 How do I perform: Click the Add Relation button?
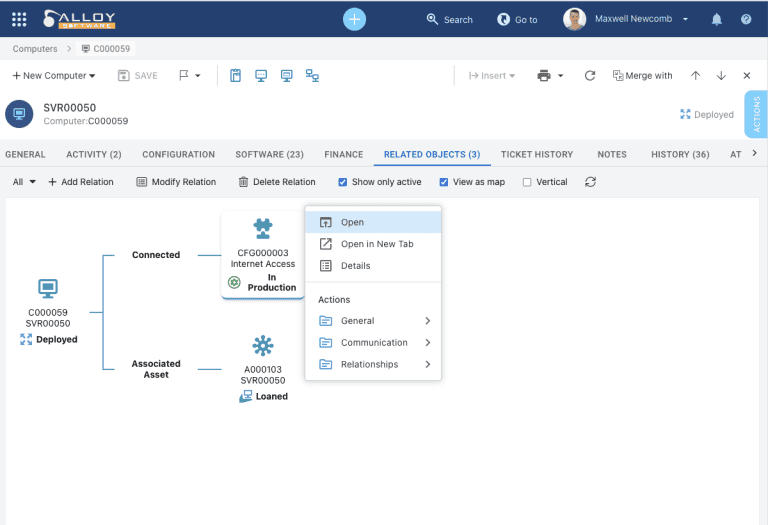[x=81, y=182]
